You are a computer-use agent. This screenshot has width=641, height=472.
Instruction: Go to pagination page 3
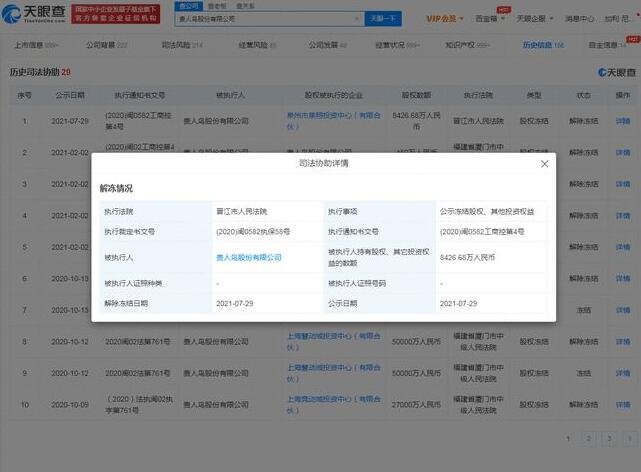coord(609,438)
